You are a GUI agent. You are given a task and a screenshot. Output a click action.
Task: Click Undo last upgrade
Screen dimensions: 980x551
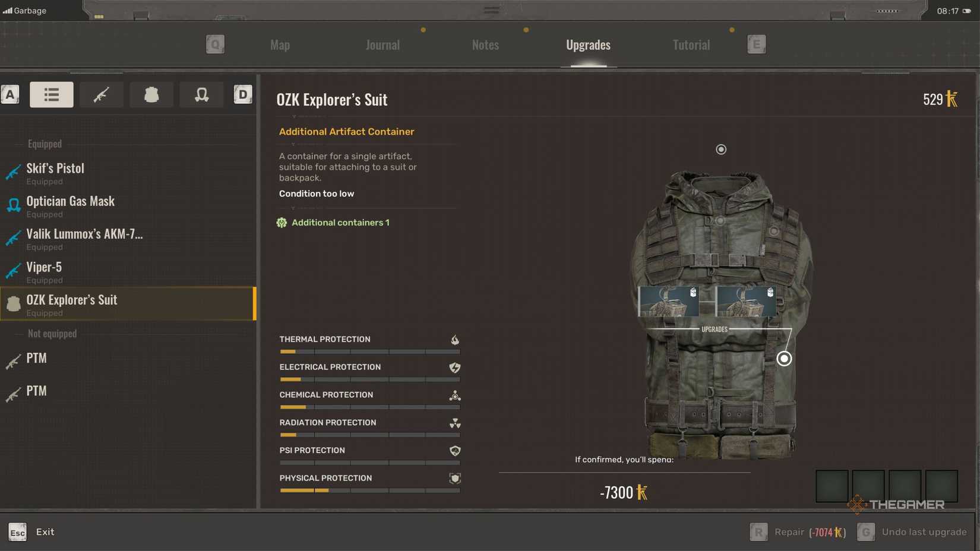[924, 532]
